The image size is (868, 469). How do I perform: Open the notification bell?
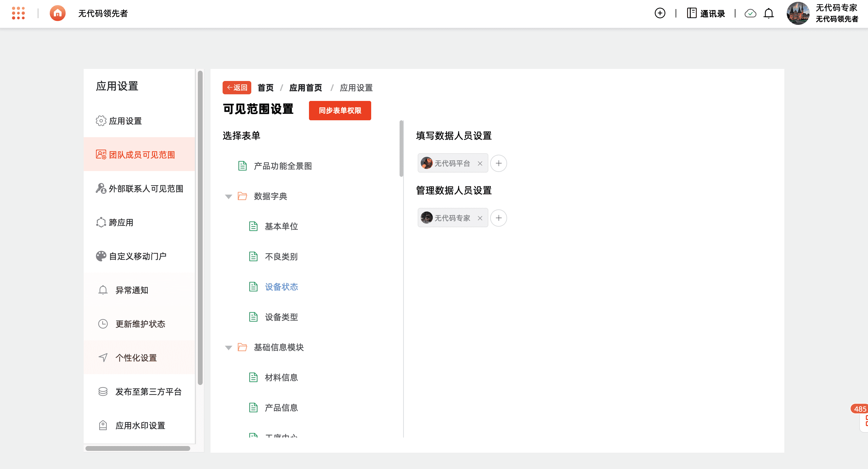[x=769, y=14]
